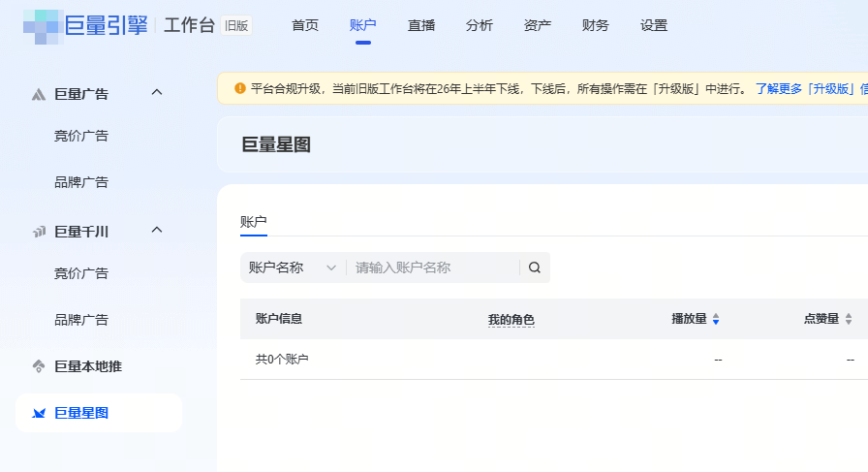The image size is (868, 472).
Task: Click the 巨量本地推 icon in sidebar
Action: point(39,366)
